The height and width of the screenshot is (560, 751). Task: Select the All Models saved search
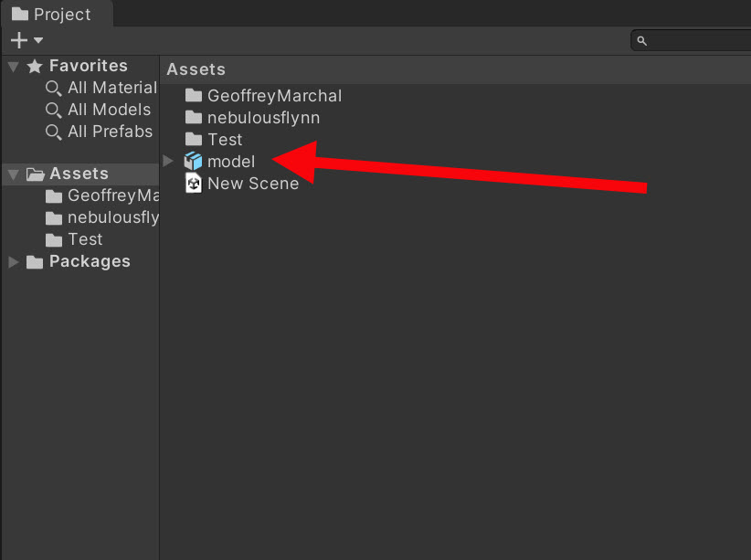110,110
